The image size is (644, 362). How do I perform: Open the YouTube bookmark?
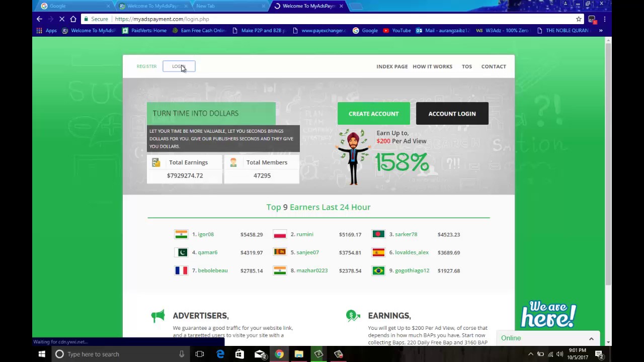coord(397,31)
